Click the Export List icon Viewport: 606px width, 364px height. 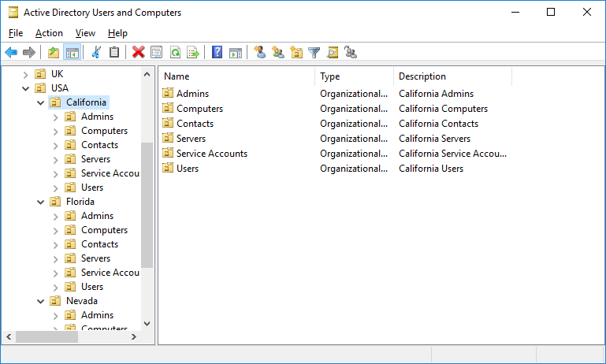click(x=193, y=52)
